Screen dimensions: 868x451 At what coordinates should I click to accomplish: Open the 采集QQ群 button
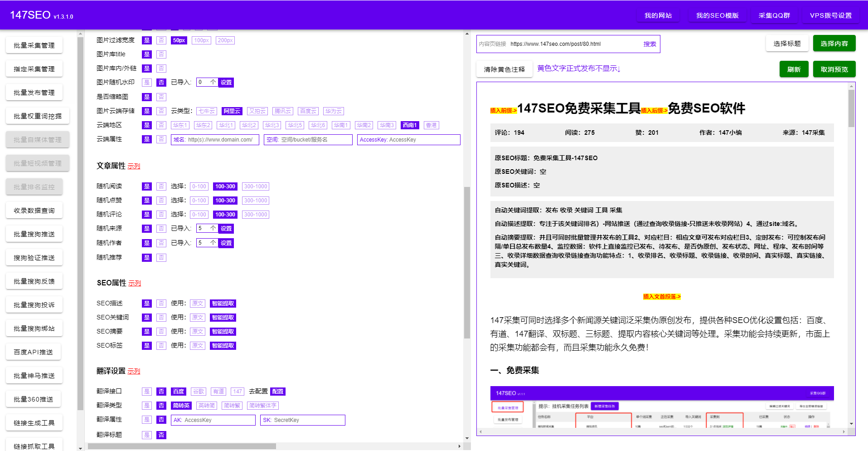(774, 15)
